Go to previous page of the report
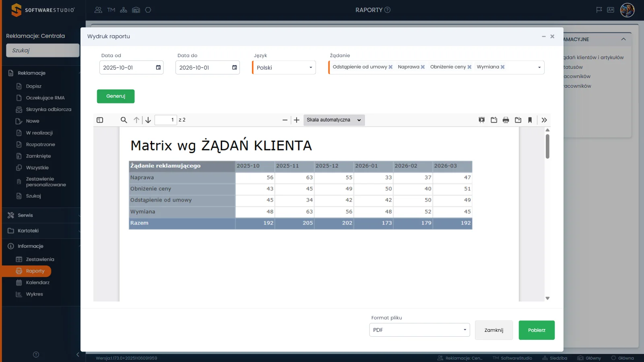This screenshot has width=644, height=362. 136,120
